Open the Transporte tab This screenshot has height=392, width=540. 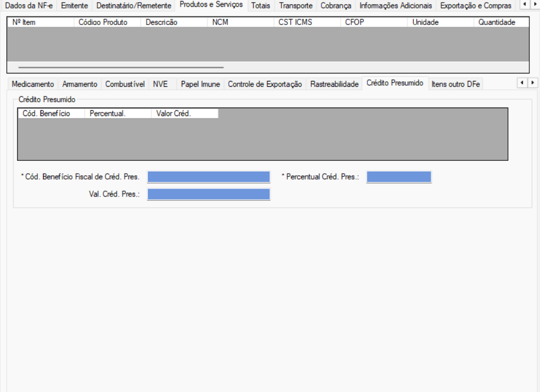pos(295,6)
